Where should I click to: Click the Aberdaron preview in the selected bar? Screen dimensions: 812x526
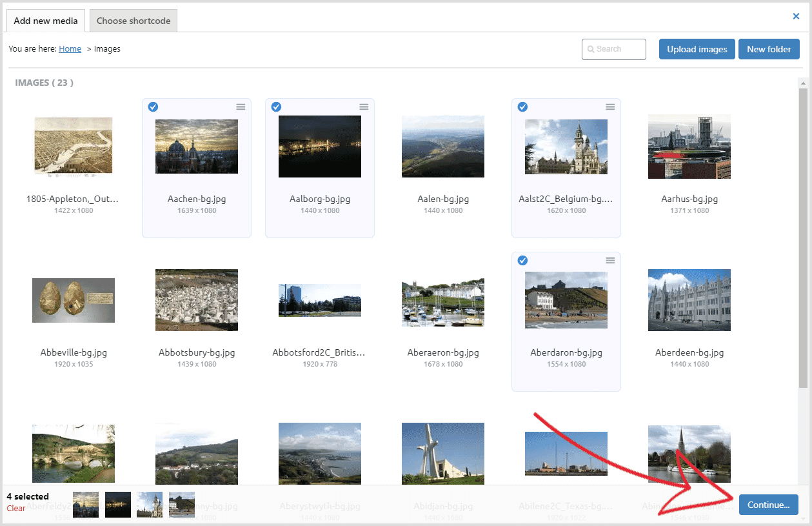click(x=182, y=505)
